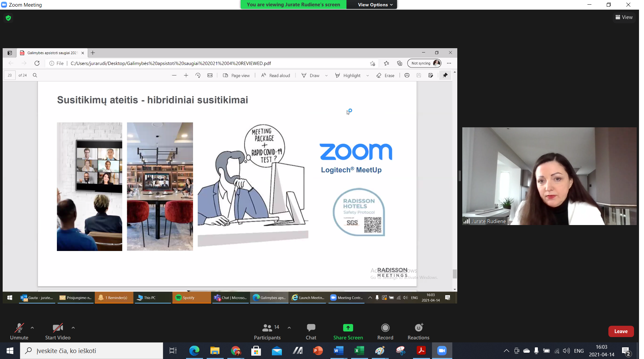Click the Windows search box
Screen dimensions: 644x359
coord(92,351)
